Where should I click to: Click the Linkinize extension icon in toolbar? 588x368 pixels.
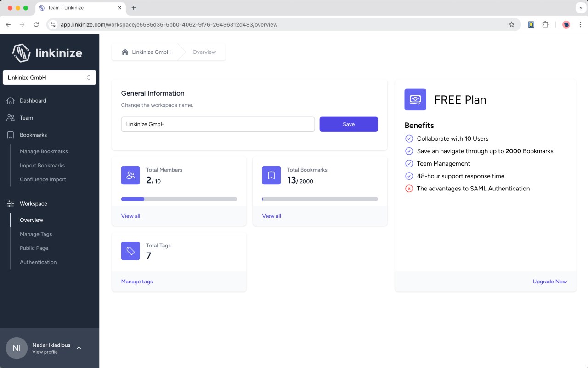point(531,25)
